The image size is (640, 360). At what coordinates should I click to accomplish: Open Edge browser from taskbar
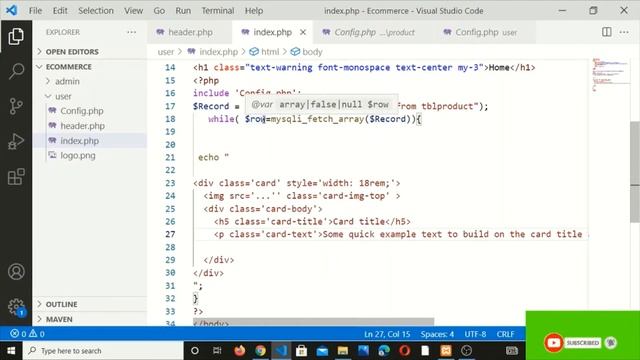coord(384,351)
